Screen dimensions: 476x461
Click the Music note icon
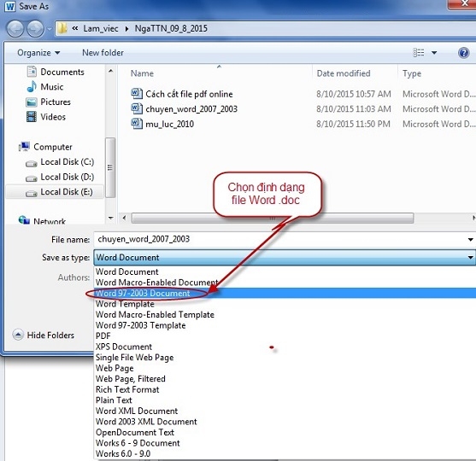click(32, 87)
